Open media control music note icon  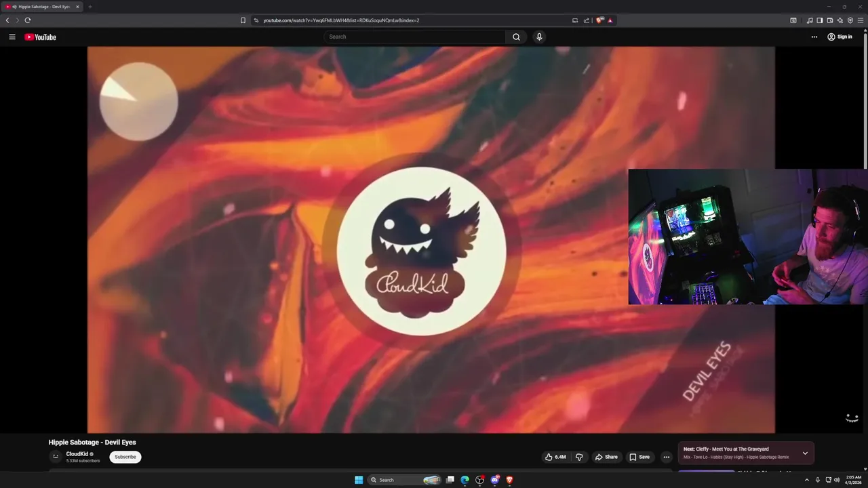[x=810, y=20]
